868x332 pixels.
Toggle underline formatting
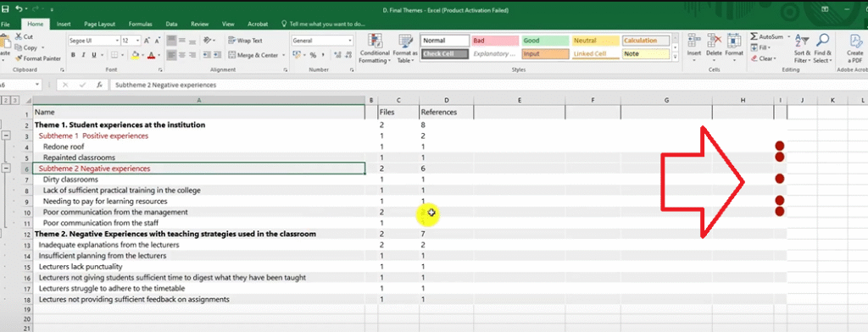(93, 55)
